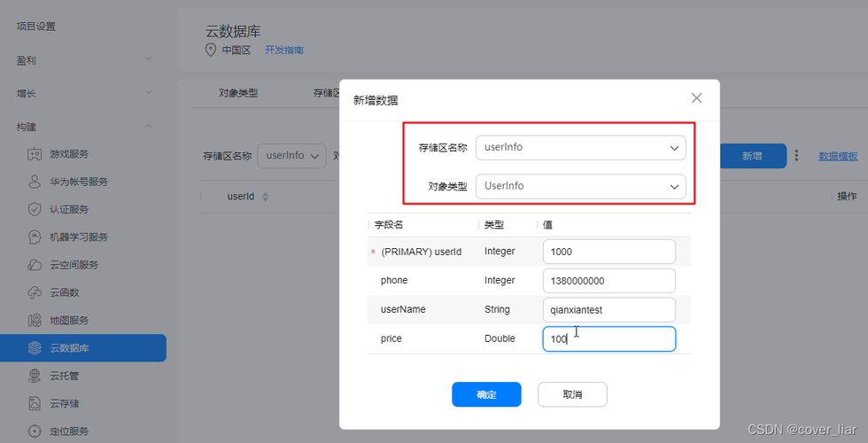The image size is (868, 443).
Task: Click the userId value field showing 1000
Action: [609, 252]
